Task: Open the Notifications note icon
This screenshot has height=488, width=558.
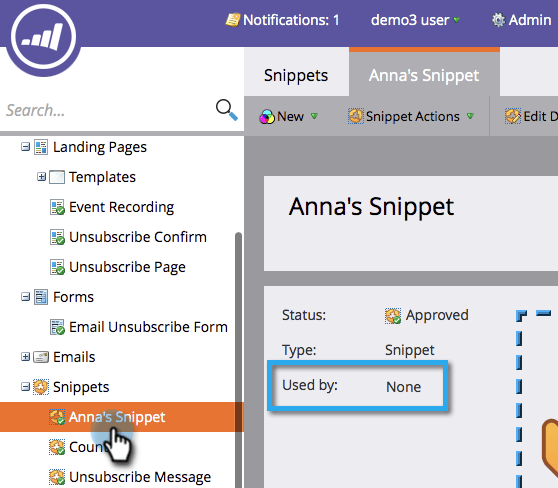Action: click(x=233, y=20)
